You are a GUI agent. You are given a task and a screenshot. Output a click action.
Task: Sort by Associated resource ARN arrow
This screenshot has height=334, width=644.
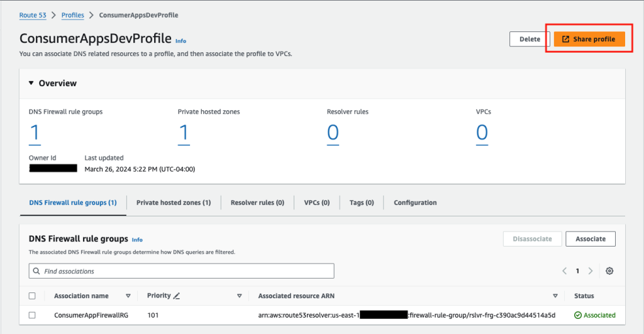pyautogui.click(x=555, y=296)
